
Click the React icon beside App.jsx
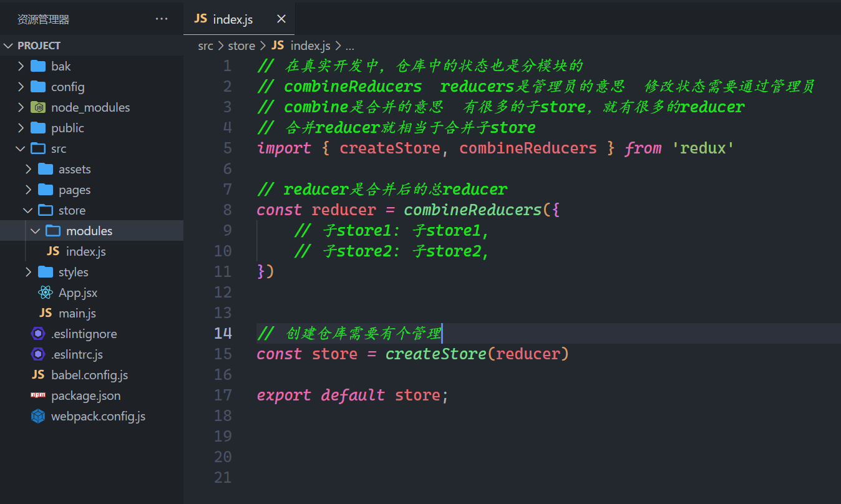pos(46,293)
